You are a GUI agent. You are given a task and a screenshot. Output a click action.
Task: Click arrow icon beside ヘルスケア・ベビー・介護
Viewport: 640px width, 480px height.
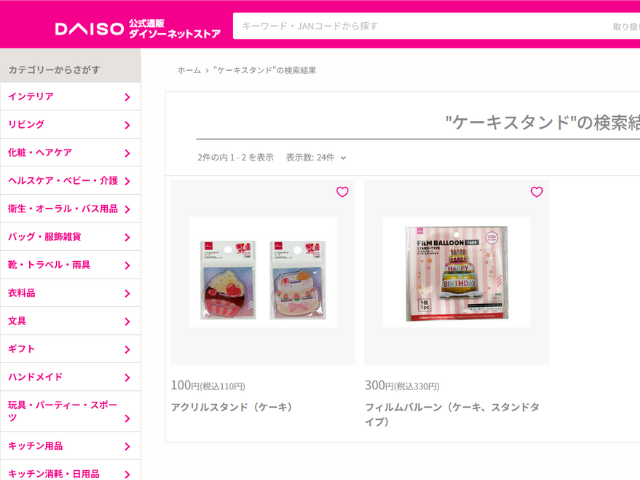[x=127, y=181]
